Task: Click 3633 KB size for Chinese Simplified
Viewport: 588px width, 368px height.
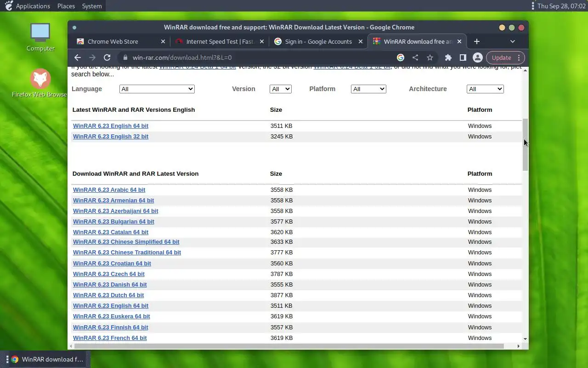Action: coord(282,241)
